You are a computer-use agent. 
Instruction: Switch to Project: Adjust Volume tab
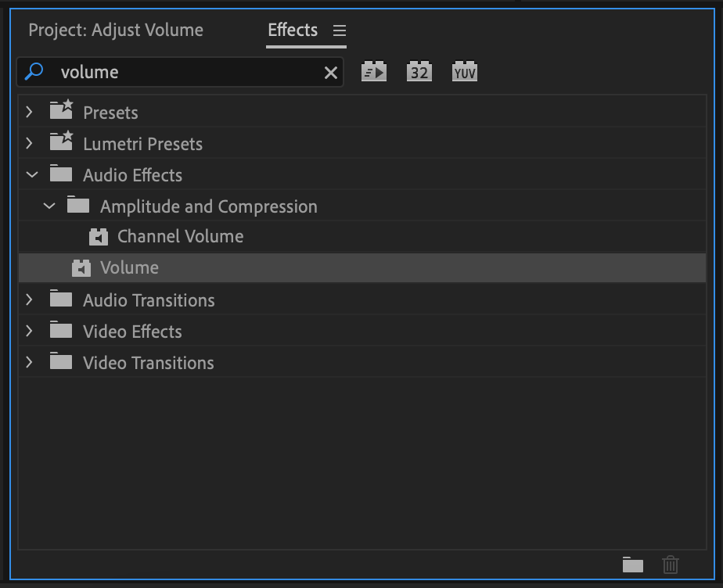tap(116, 30)
